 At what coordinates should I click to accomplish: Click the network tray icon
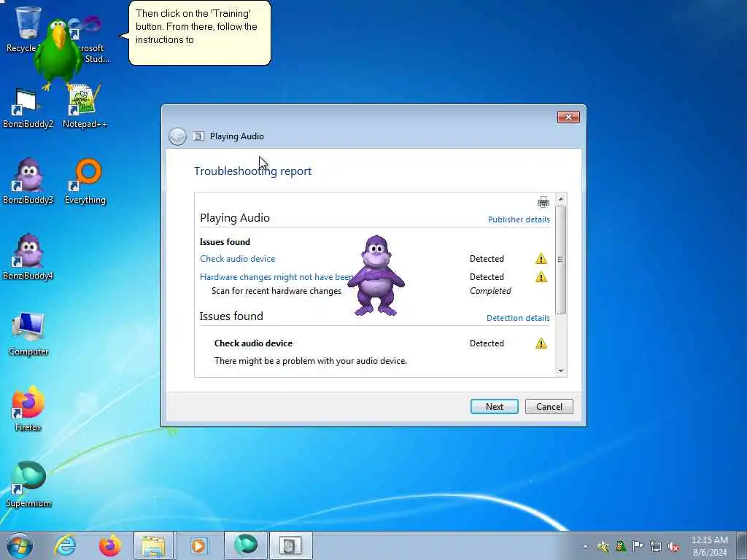coord(656,547)
